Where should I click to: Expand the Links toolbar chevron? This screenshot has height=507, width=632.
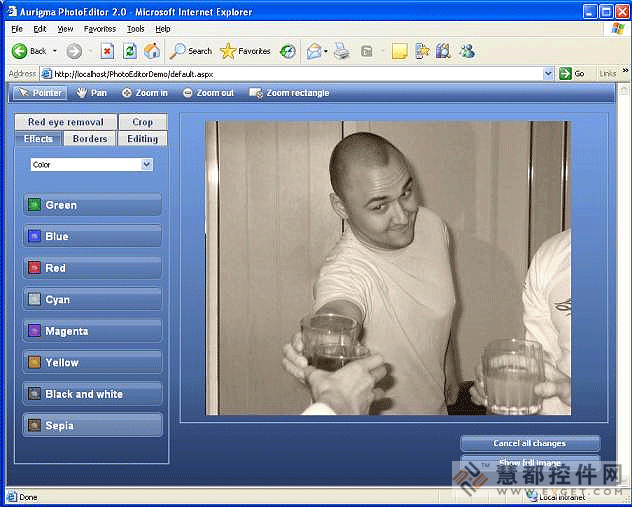point(625,71)
